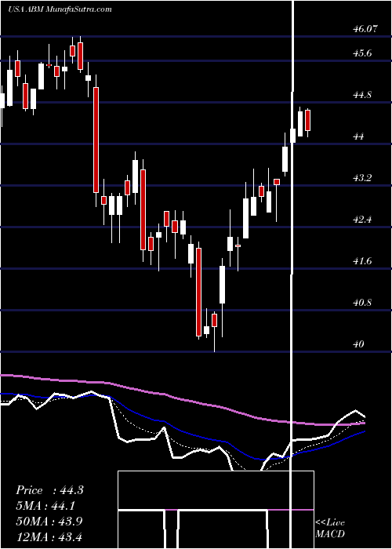The image size is (392, 549).
Task: Click the 45.6 price axis label
Action: click(362, 53)
